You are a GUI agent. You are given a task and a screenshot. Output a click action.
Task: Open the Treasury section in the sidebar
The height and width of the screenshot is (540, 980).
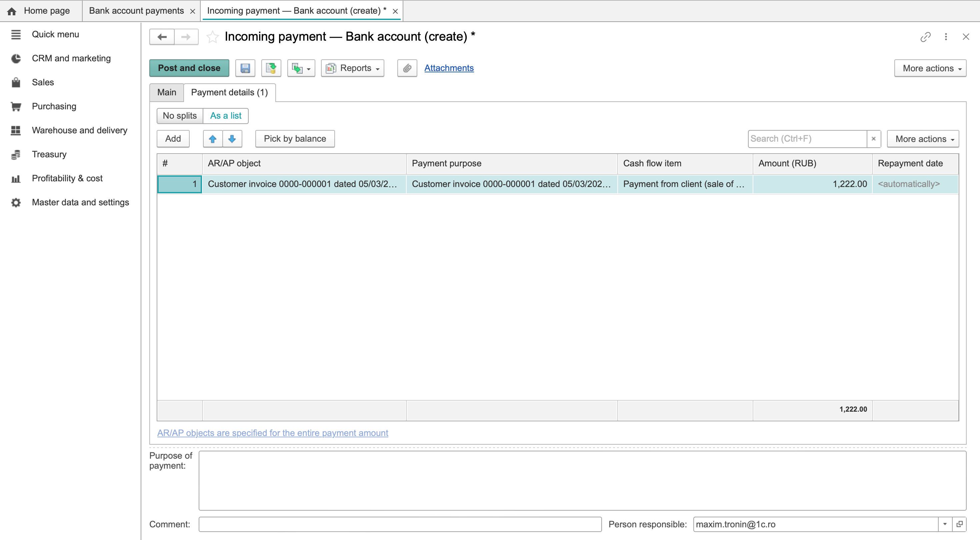[49, 154]
